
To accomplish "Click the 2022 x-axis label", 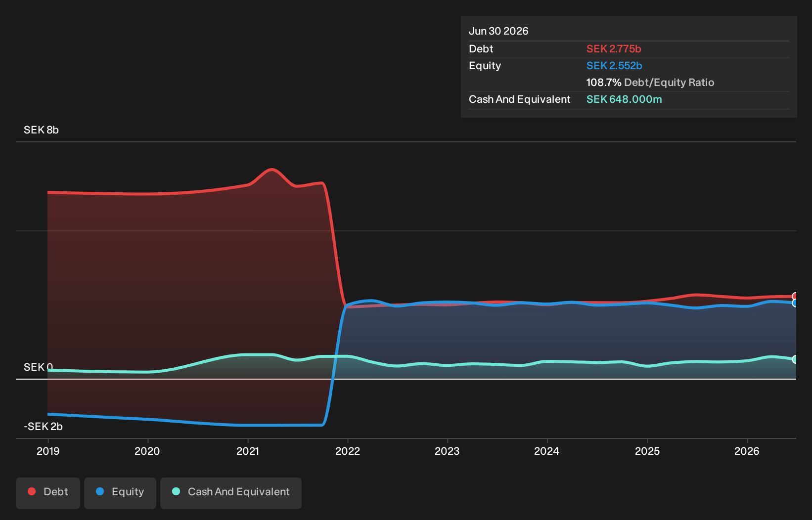I will [x=348, y=451].
